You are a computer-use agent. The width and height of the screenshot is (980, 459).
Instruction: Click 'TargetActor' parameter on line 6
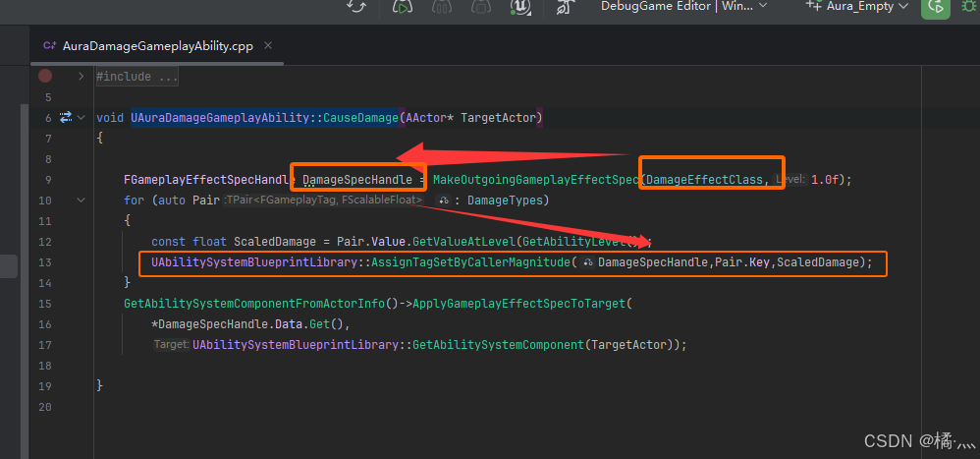[498, 118]
